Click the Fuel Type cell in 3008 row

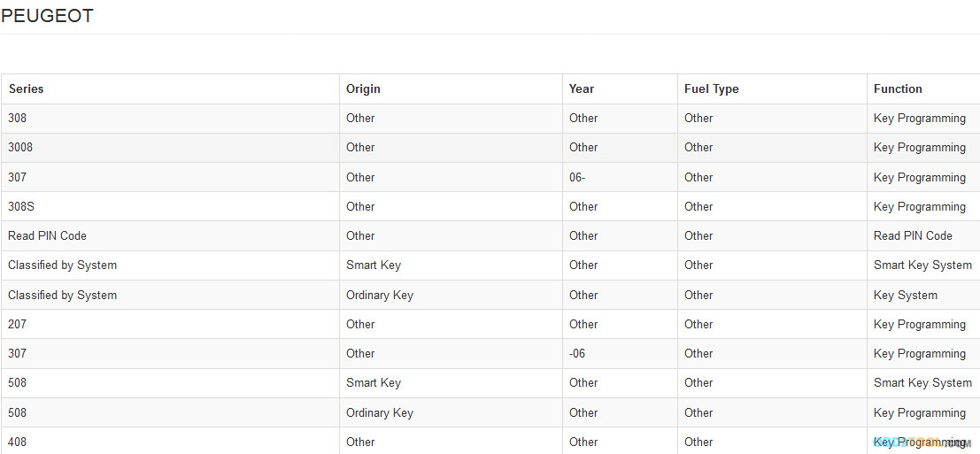point(772,148)
